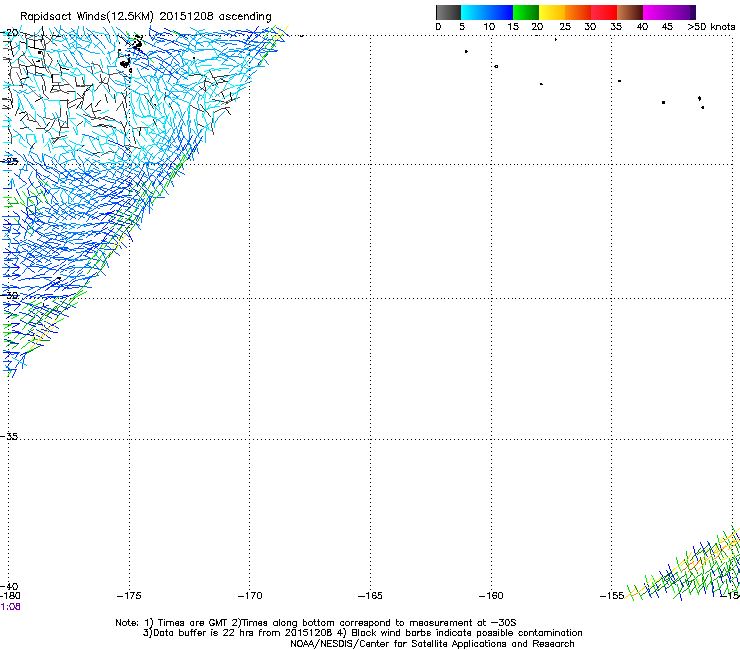Image resolution: width=740 pixels, height=650 pixels.
Task: Click the dark purple 45-50 legend segment
Action: click(x=682, y=12)
